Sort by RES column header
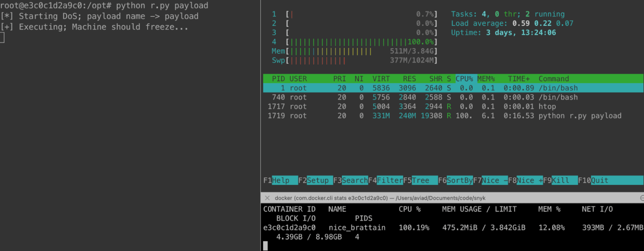This screenshot has height=251, width=644. tap(410, 79)
